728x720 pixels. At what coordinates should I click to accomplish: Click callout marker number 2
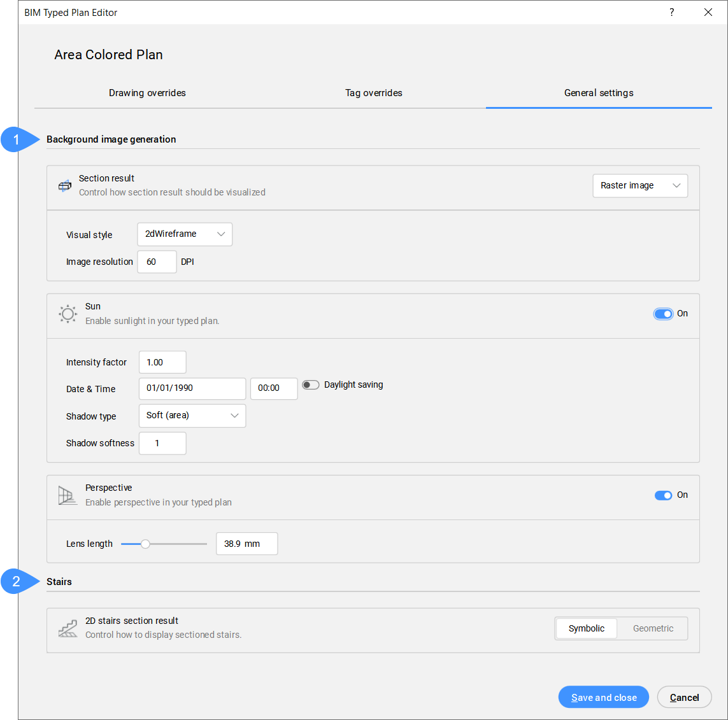point(17,581)
